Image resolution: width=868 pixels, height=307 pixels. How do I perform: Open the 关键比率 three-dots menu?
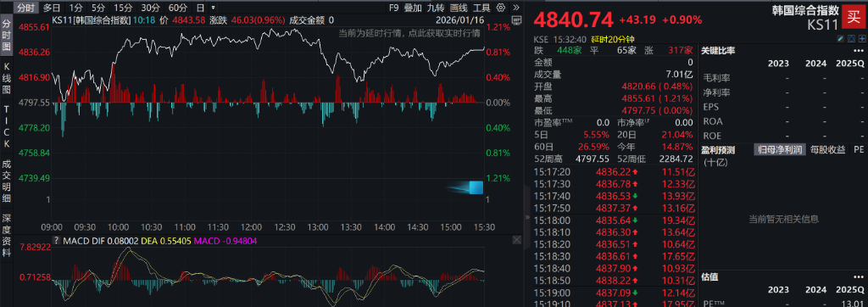click(859, 50)
